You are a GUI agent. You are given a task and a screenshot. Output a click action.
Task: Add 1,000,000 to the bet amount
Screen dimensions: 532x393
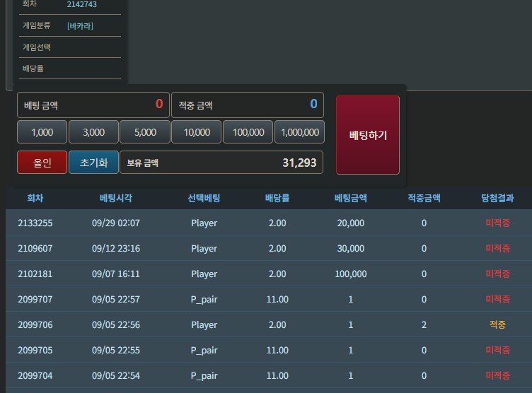point(300,132)
